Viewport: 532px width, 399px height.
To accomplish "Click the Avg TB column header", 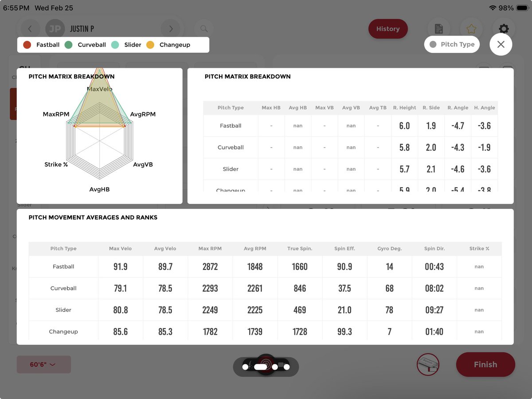I will point(378,108).
